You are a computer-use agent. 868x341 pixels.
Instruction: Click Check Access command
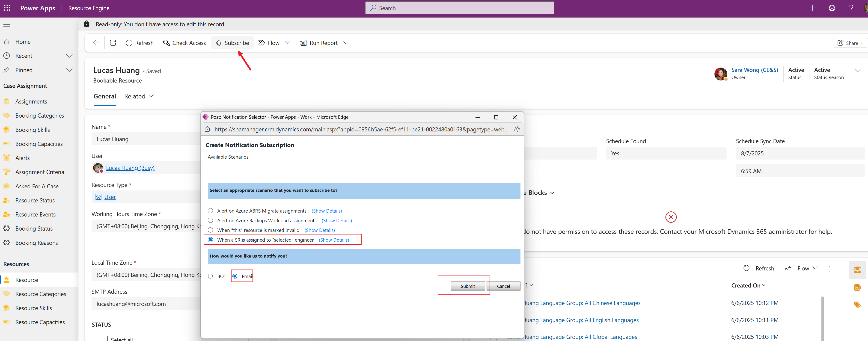click(x=184, y=43)
